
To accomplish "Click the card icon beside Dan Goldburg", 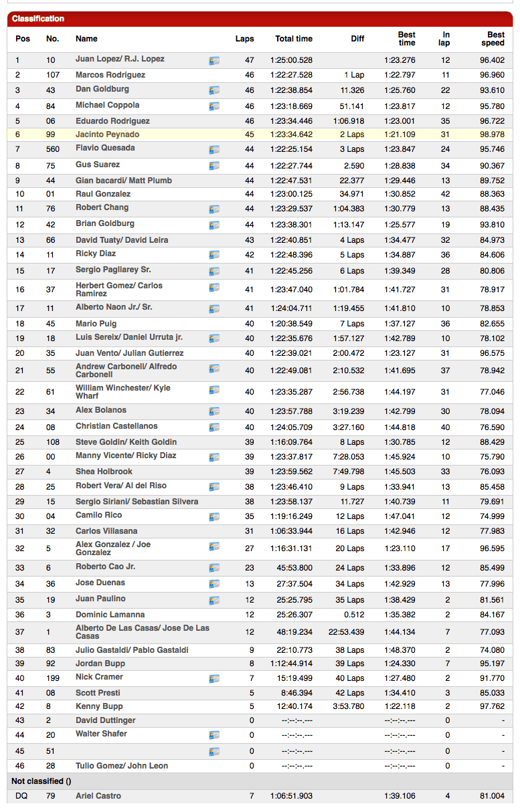I will [214, 90].
